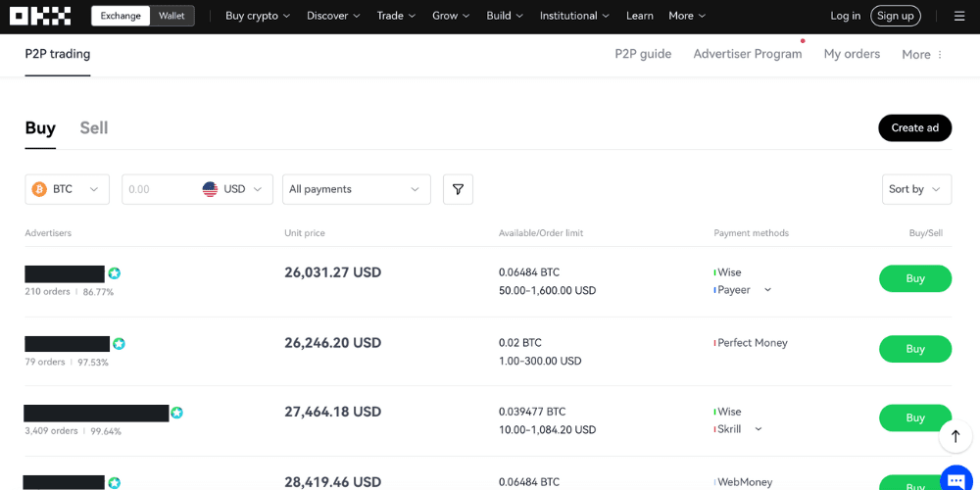
Task: Open the Trade menu
Action: (396, 16)
